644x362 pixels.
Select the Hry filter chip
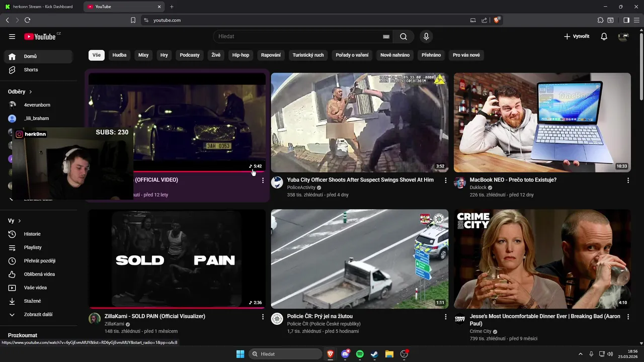[x=164, y=55]
